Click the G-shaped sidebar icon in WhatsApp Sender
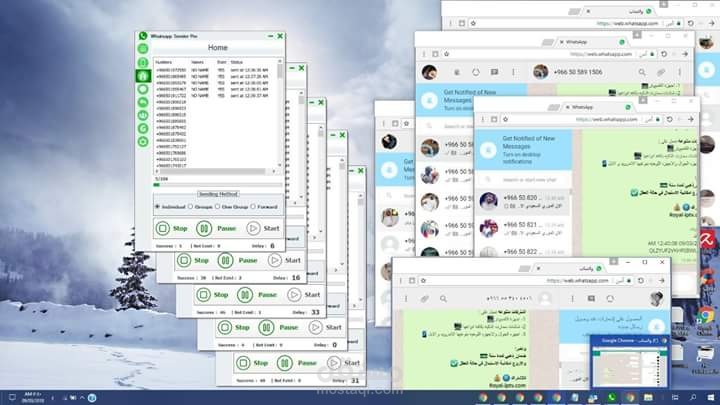Screen dimensions: 720x405 pyautogui.click(x=143, y=129)
